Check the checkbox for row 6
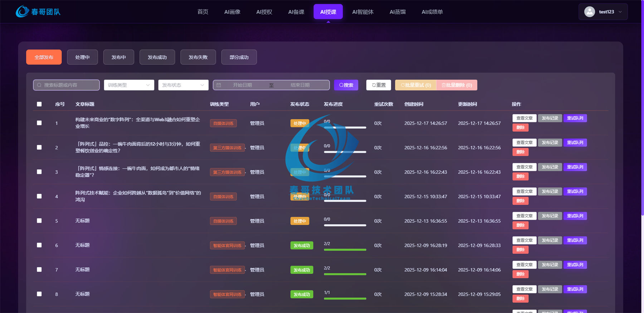 (x=39, y=245)
